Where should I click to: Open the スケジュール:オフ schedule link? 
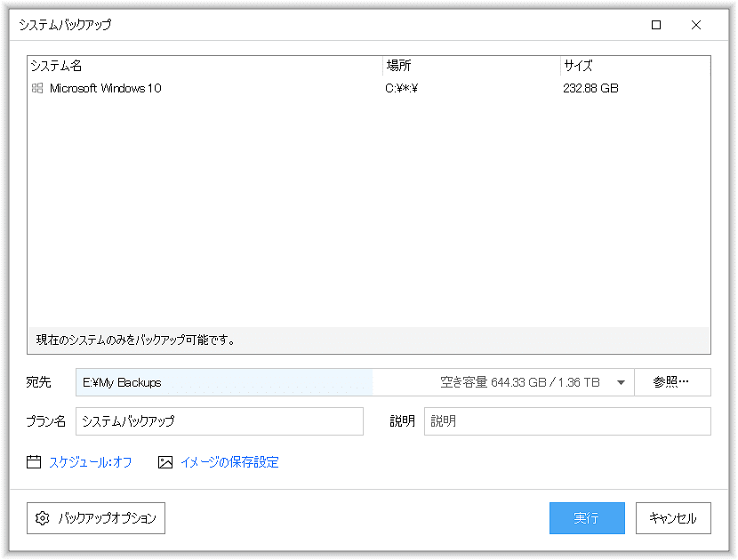click(90, 462)
